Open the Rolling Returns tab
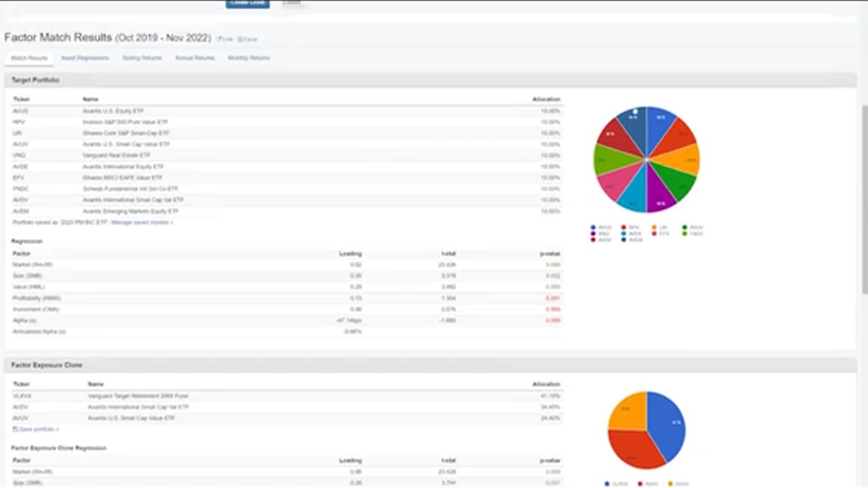Screen dimensions: 868x488 click(x=142, y=58)
